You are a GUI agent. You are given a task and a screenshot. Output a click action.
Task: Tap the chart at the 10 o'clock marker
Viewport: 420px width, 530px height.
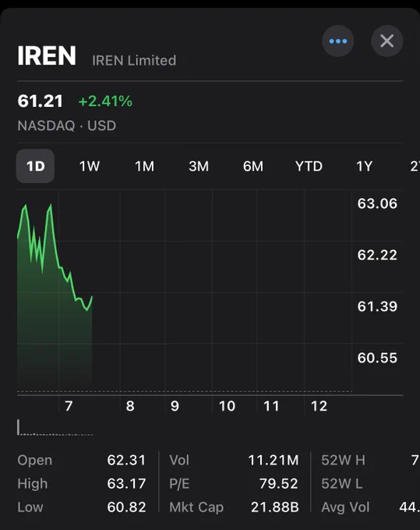pyautogui.click(x=227, y=406)
